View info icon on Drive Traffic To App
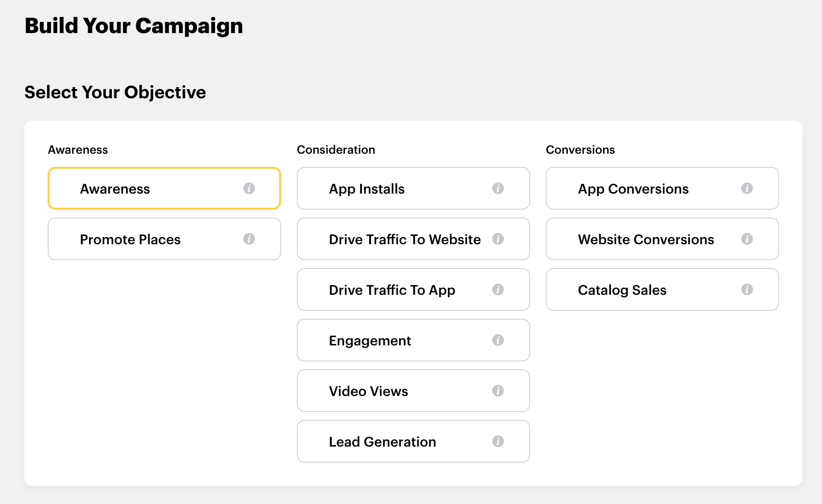 (x=498, y=289)
